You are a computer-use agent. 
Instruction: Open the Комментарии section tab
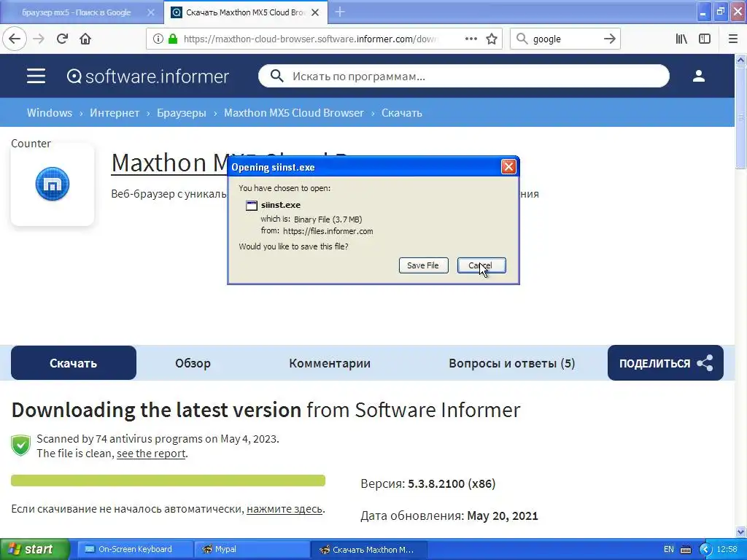(330, 363)
